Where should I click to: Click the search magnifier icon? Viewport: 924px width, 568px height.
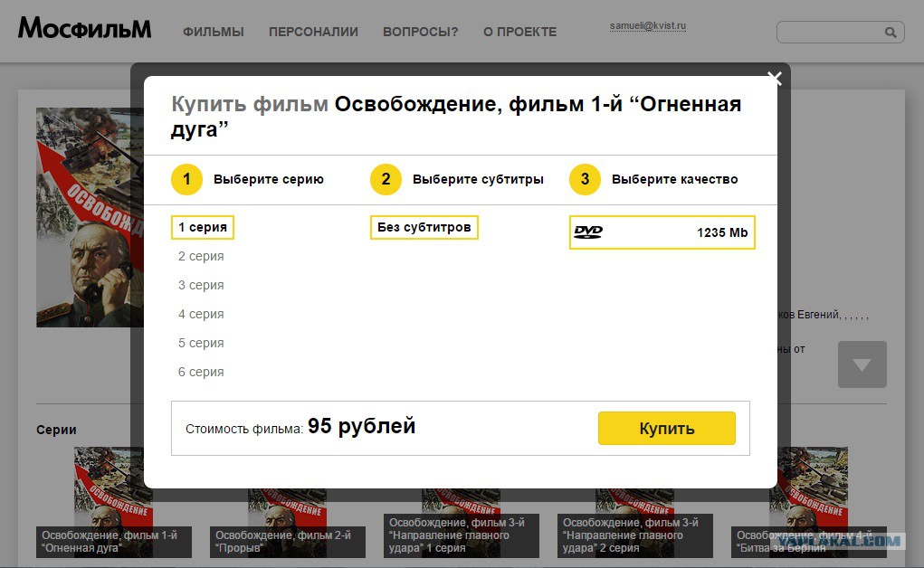(x=890, y=33)
